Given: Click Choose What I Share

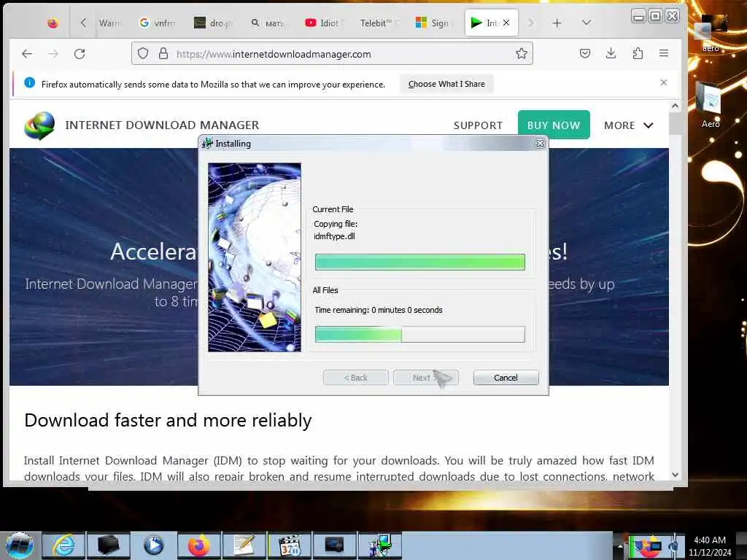Looking at the screenshot, I should 446,84.
